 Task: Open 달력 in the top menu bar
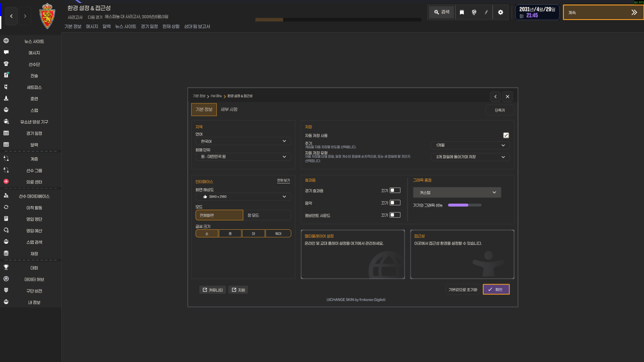(x=107, y=26)
